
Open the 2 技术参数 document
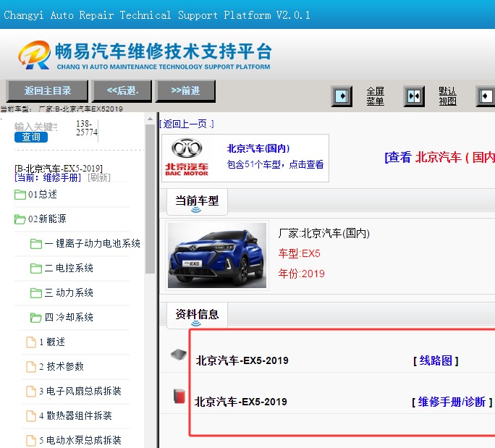tap(55, 366)
